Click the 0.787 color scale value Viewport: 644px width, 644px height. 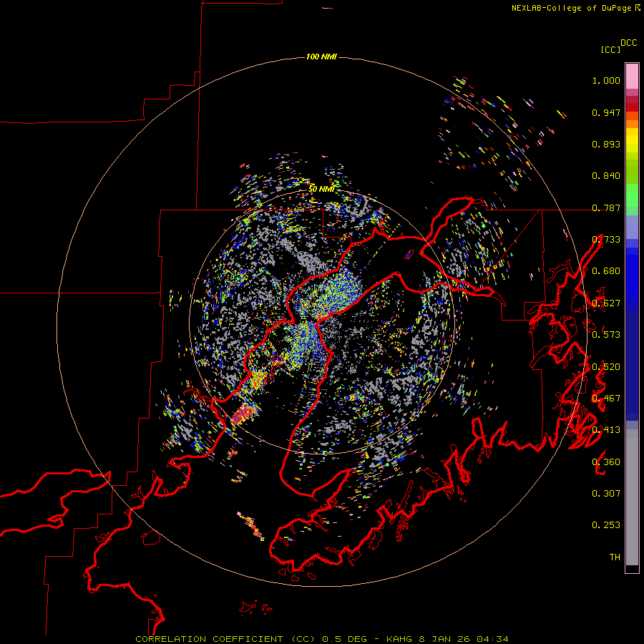pos(606,208)
